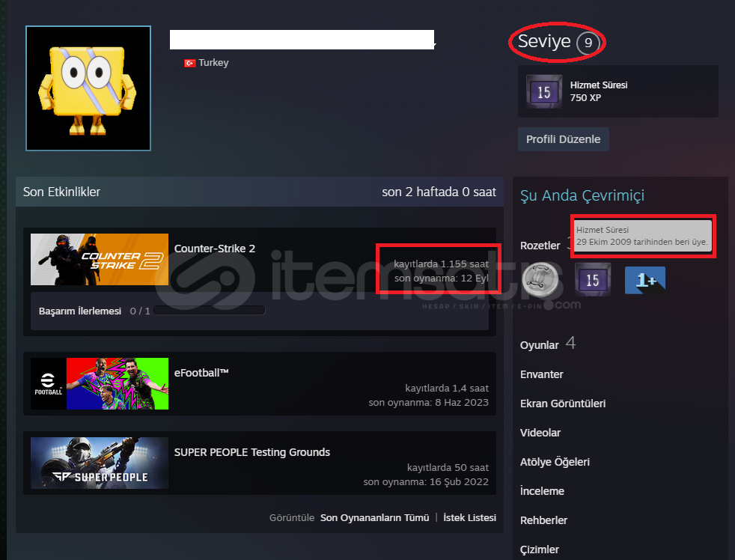Open the Counter-Strike 2 title link
The height and width of the screenshot is (560, 735).
pos(215,249)
